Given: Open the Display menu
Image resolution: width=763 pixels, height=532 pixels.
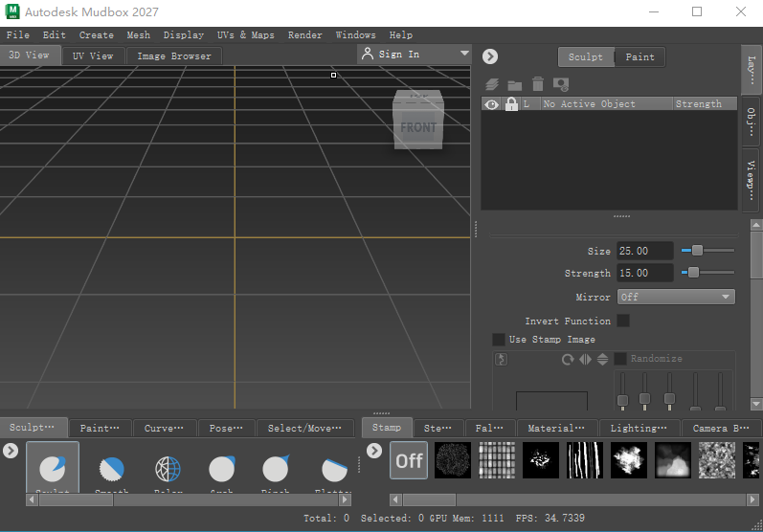Looking at the screenshot, I should [x=184, y=35].
